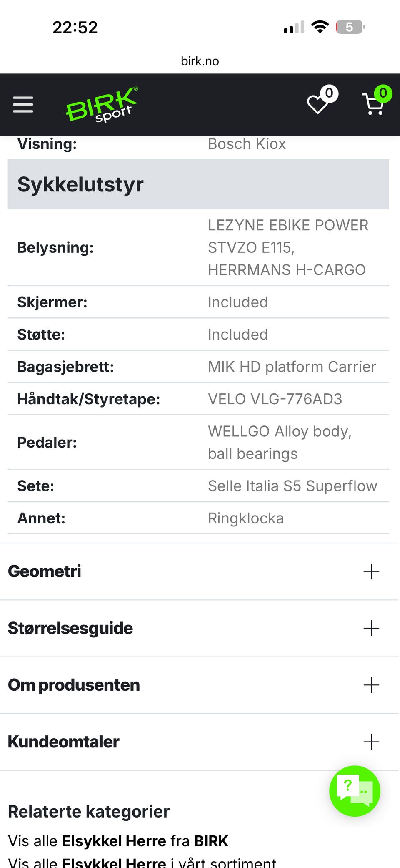Screen dimensions: 400x868
Task: Tap the birk.no address bar
Action: point(200,61)
